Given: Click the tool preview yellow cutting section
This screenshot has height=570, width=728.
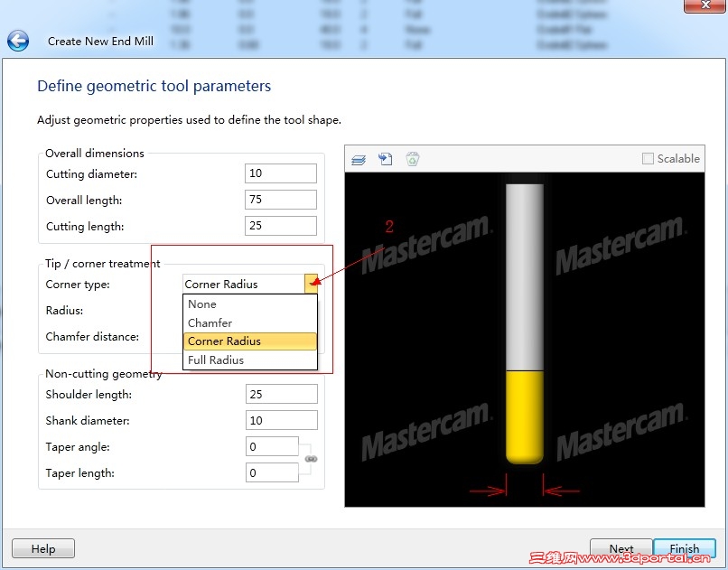Looking at the screenshot, I should coord(524,416).
